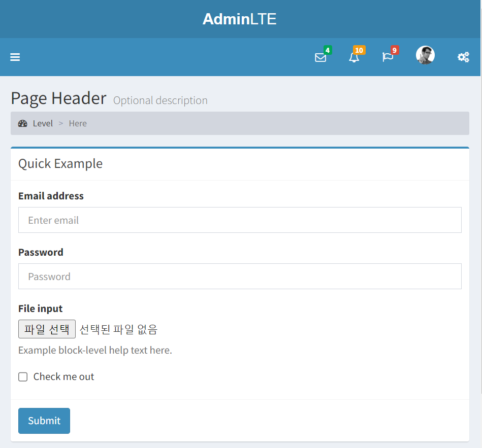The width and height of the screenshot is (482, 448).
Task: Submit the Quick Example form
Action: (x=44, y=421)
